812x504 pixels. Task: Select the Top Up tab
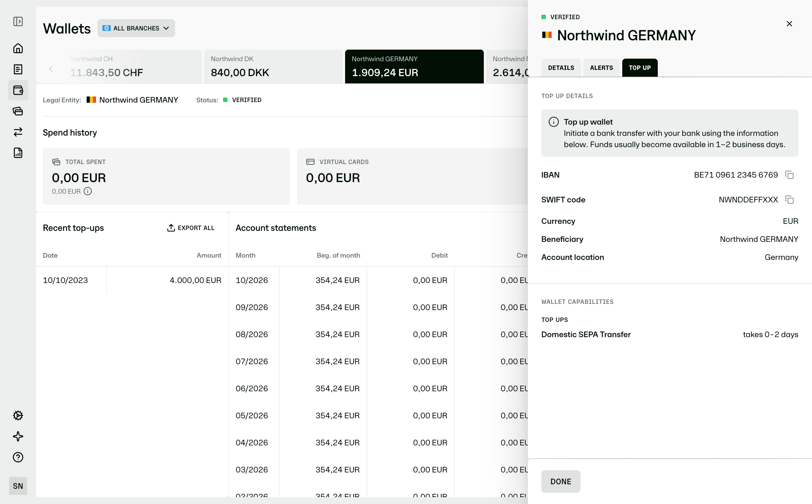point(640,68)
